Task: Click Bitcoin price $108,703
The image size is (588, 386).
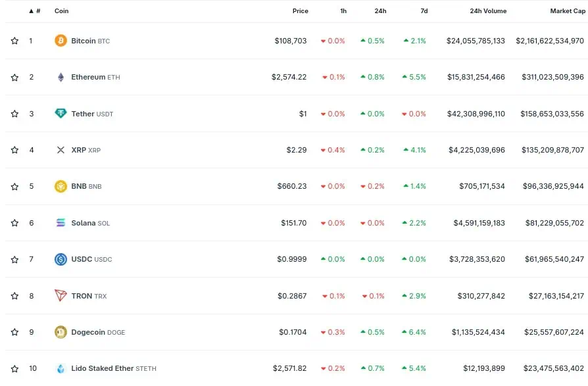Action: tap(291, 41)
